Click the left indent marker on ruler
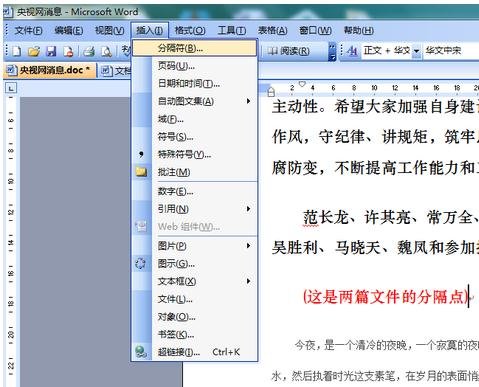 pyautogui.click(x=271, y=91)
